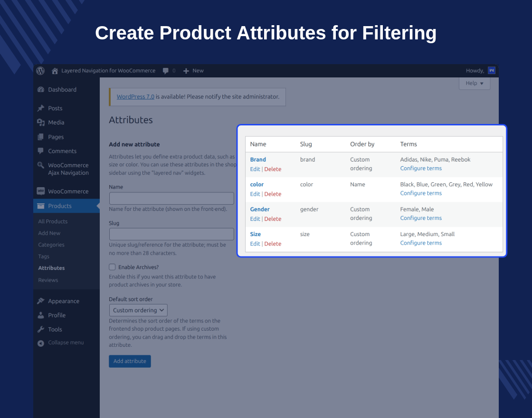
Task: Open comments bubble icon in admin bar
Action: click(x=166, y=71)
